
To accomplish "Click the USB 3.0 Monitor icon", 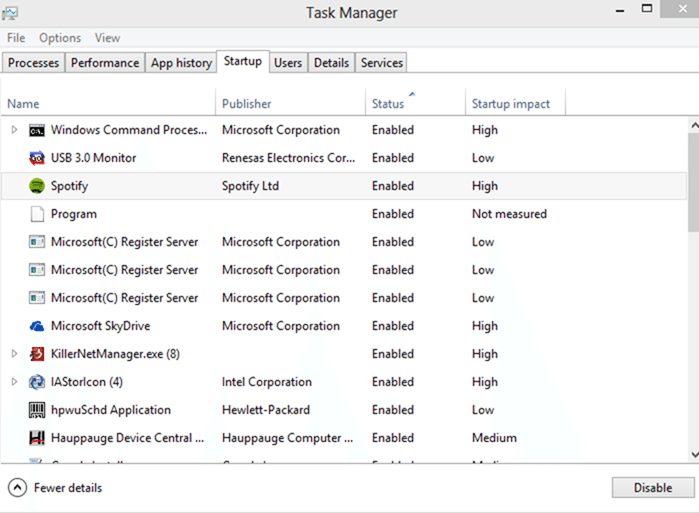I will click(x=37, y=158).
